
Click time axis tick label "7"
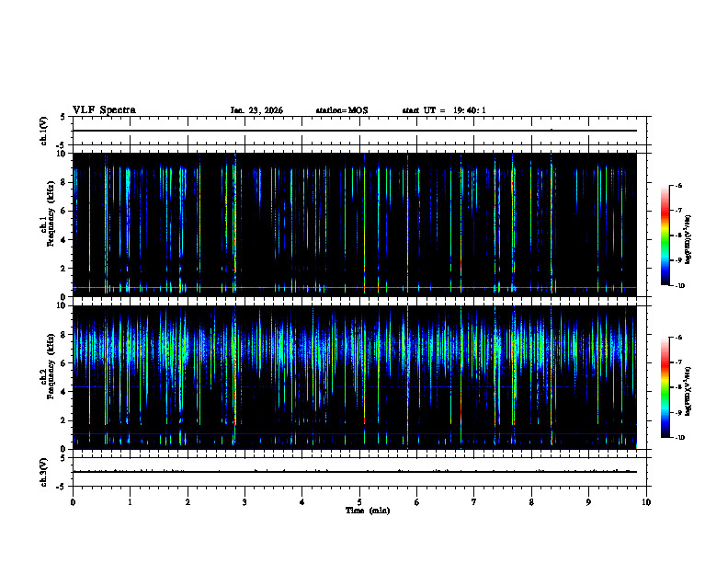474,502
